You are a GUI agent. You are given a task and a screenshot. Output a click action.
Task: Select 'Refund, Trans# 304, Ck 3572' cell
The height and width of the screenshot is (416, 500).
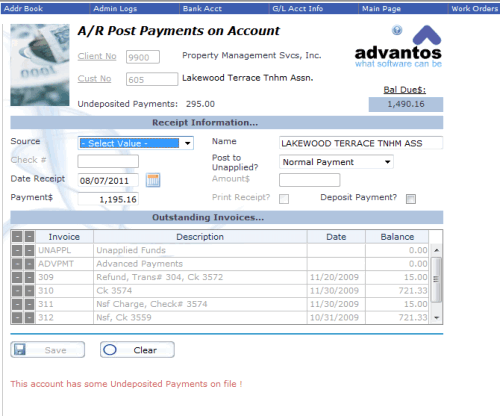click(x=200, y=277)
